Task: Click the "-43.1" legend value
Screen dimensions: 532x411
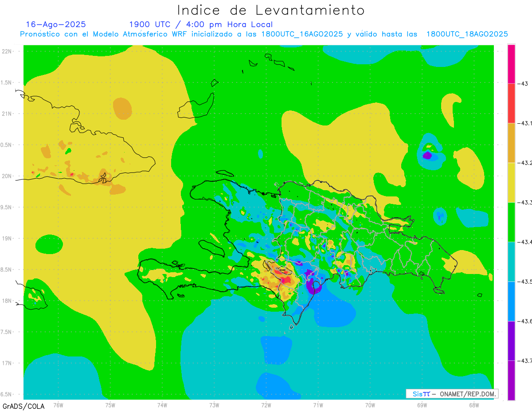Action: point(525,123)
